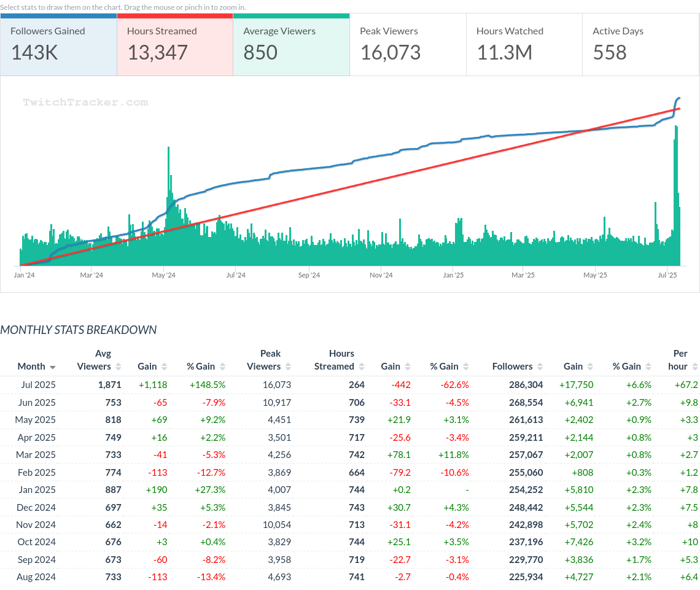Image resolution: width=700 pixels, height=590 pixels.
Task: Click peak viewers 16,073 in Jul 2025 row
Action: [277, 385]
